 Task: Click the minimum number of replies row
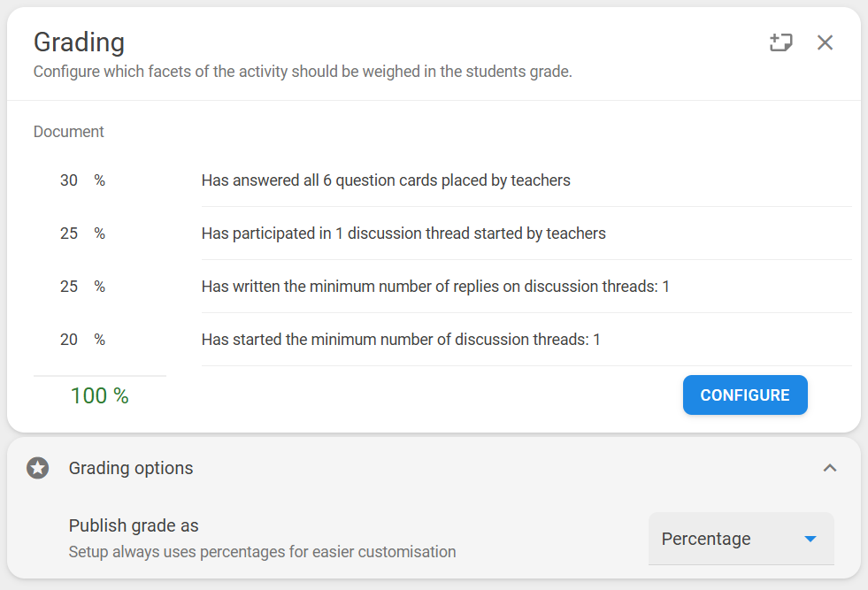526,287
